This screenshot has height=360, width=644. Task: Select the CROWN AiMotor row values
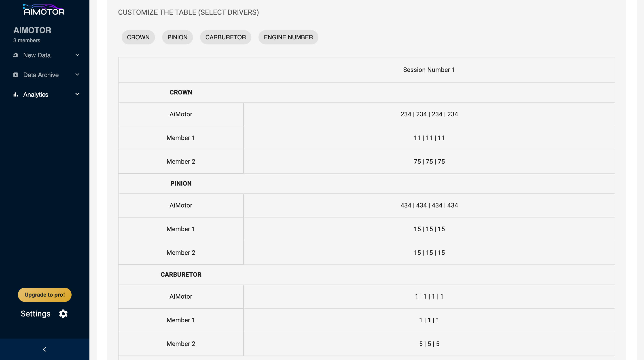click(x=429, y=114)
